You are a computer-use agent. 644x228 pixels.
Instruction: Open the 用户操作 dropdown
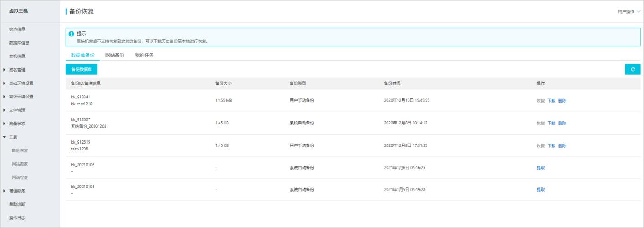(x=629, y=12)
